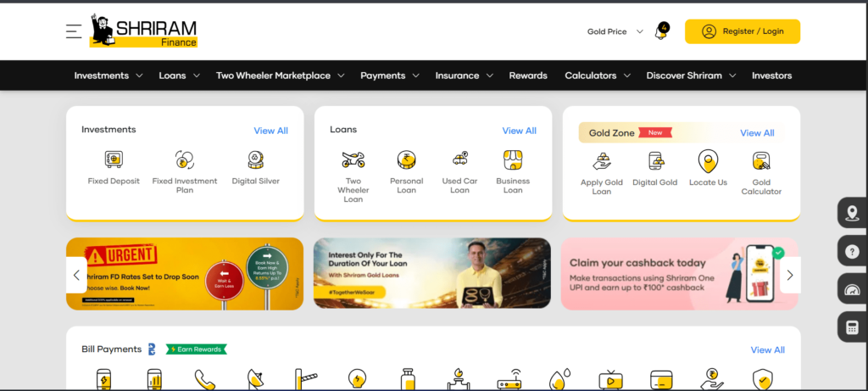Screen dimensions: 868x391
Task: Click the help question mark side widget
Action: click(853, 251)
